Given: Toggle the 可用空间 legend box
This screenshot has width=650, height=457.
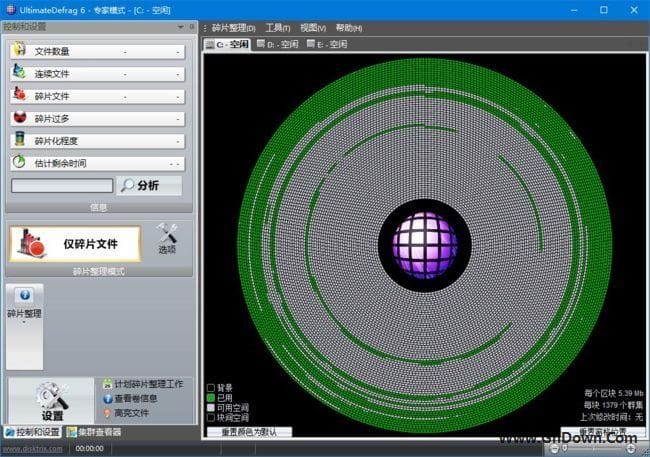Looking at the screenshot, I should 211,408.
